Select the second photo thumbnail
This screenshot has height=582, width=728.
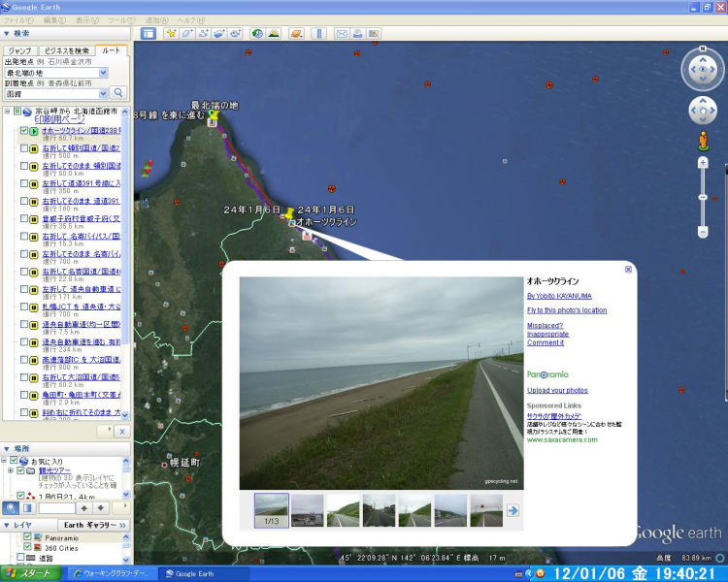tap(307, 510)
